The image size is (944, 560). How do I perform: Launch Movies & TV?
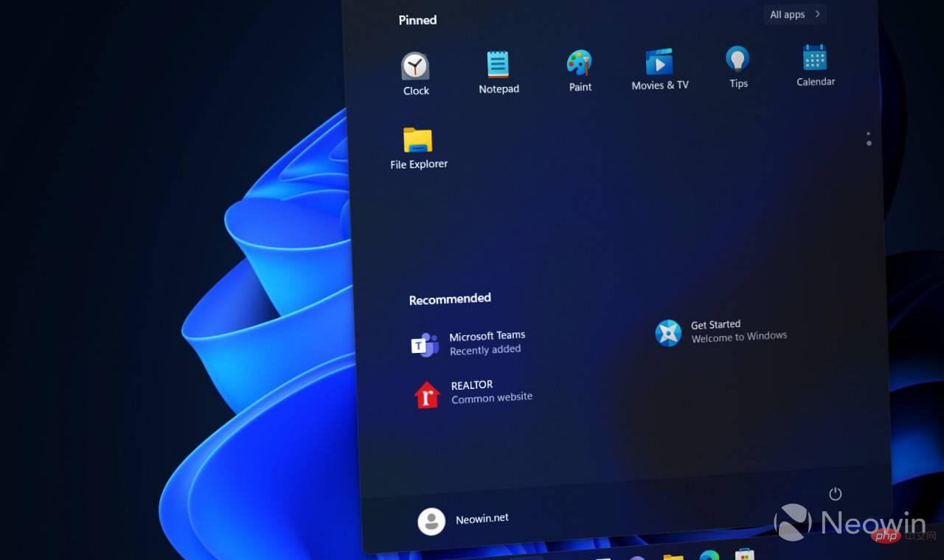[659, 69]
